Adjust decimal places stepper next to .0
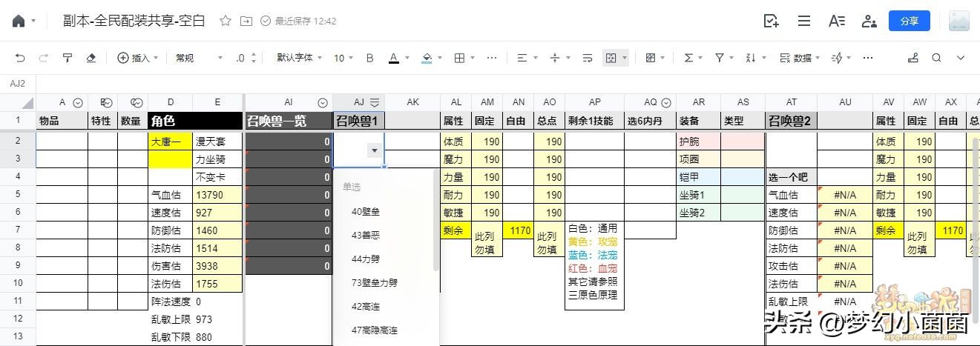980x346 pixels. 254,58
